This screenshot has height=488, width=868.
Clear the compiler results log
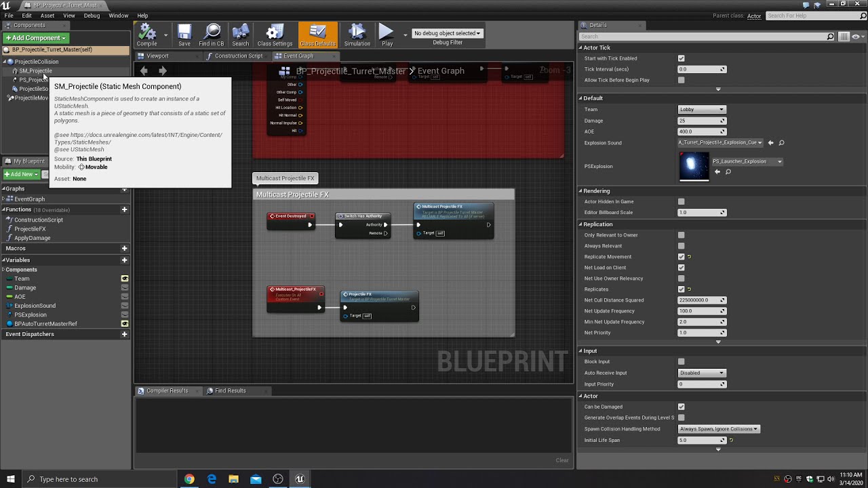[x=562, y=460]
